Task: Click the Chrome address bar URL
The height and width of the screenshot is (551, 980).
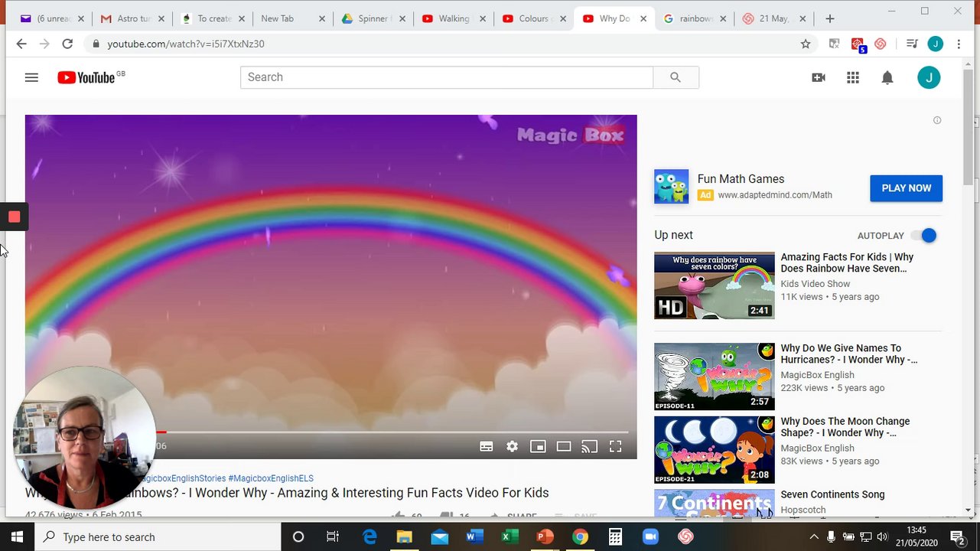Action: (186, 44)
